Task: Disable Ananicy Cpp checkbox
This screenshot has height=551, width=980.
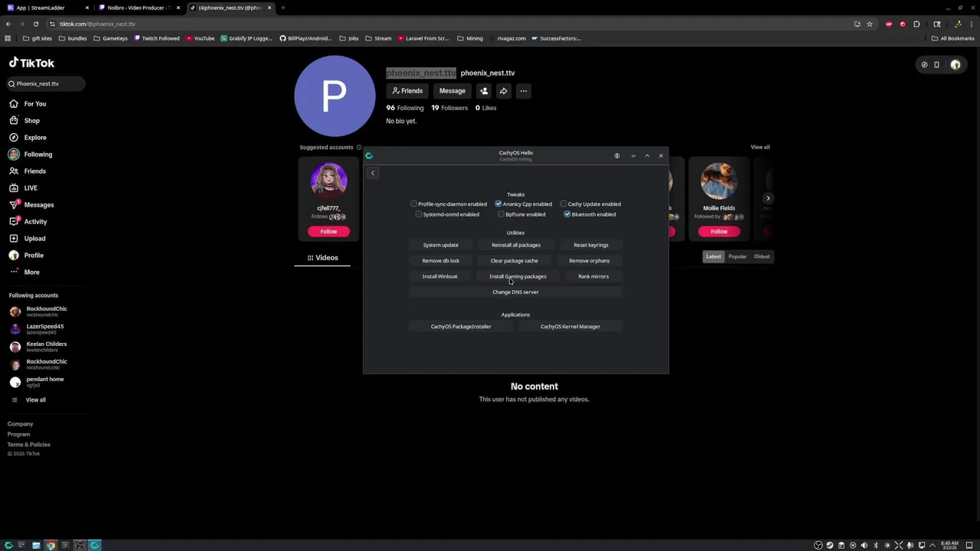Action: 498,204
